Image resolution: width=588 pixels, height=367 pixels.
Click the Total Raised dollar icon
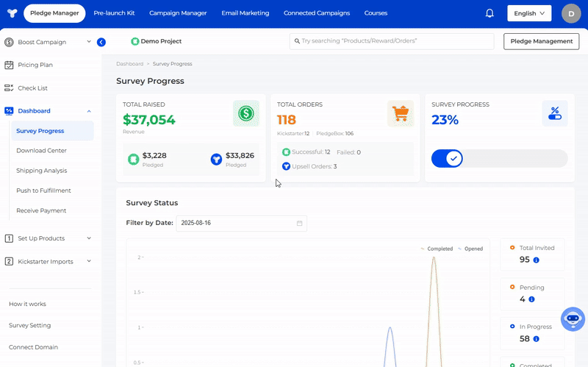[245, 114]
